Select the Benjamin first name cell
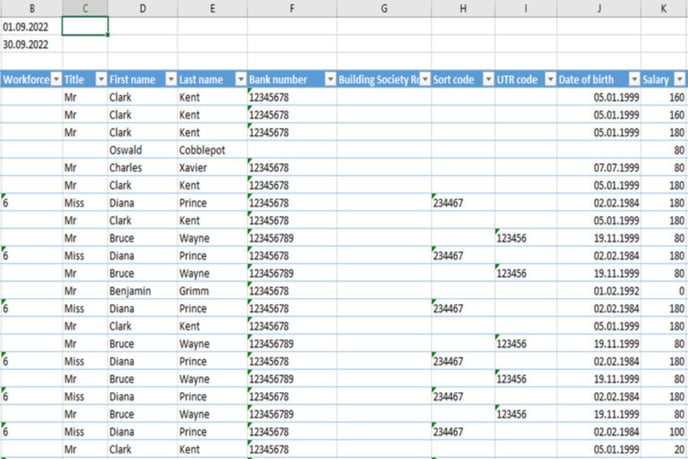The image size is (688, 459). pos(143,291)
